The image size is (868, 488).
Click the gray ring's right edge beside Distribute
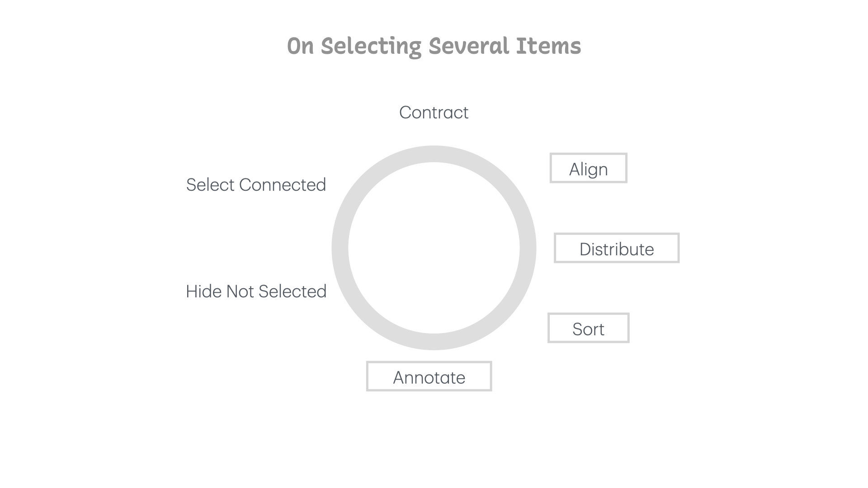click(x=528, y=248)
